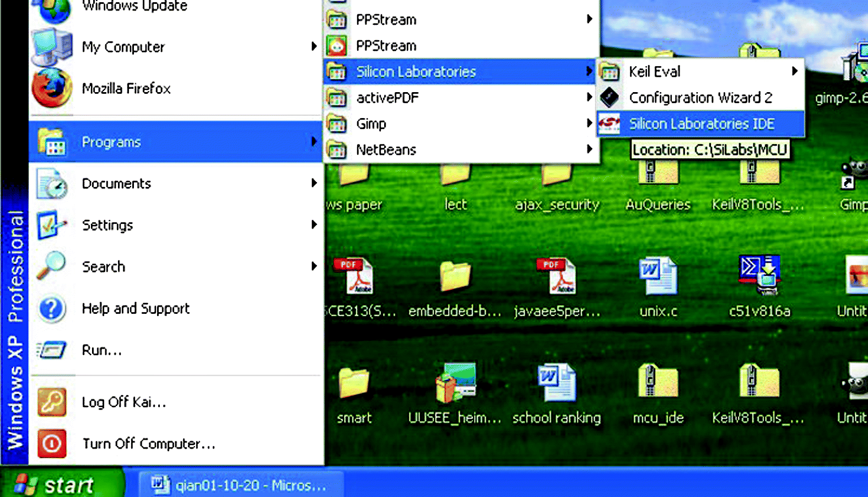Open the PPStream folder group
Image resolution: width=868 pixels, height=497 pixels.
click(461, 20)
